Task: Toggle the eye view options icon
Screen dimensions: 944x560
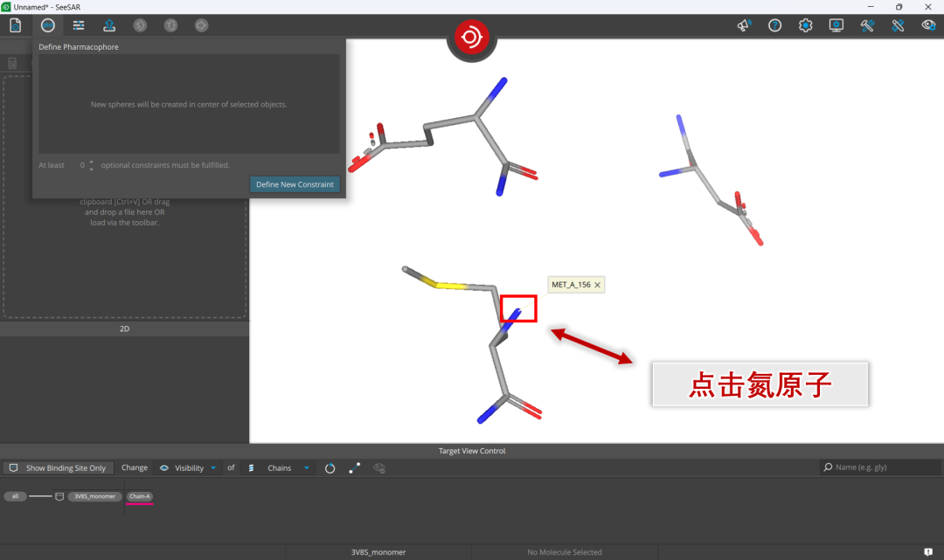Action: point(928,25)
